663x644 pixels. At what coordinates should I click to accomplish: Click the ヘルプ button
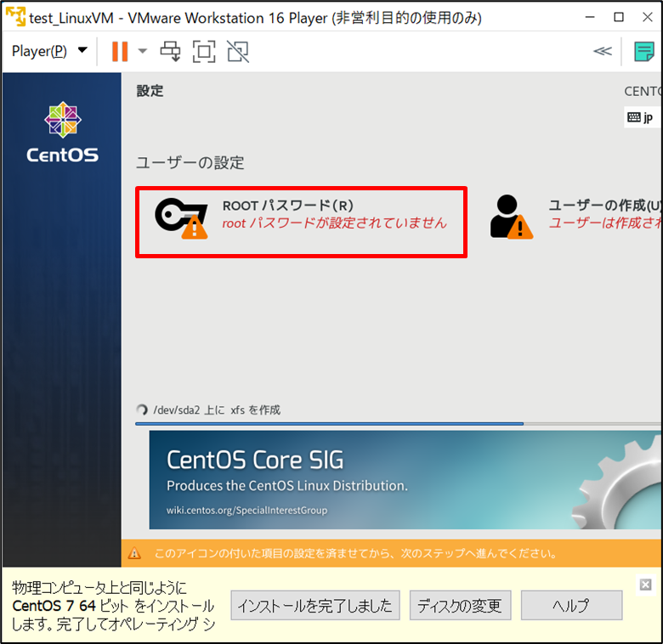coord(571,606)
